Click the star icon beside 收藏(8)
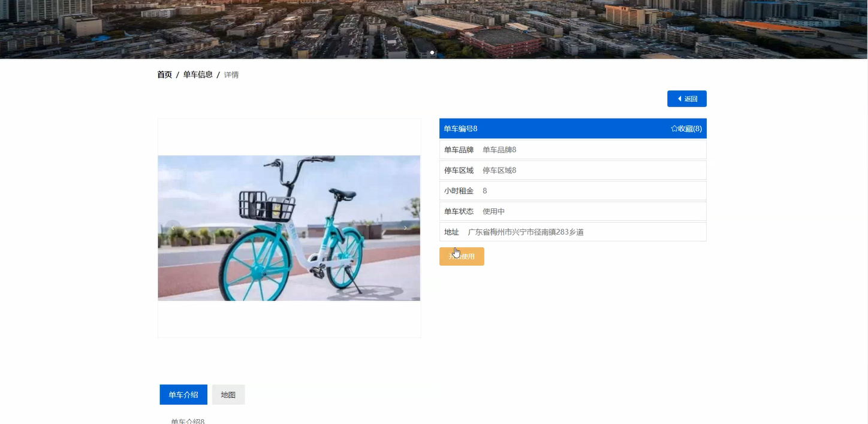Image resolution: width=868 pixels, height=424 pixels. point(674,128)
